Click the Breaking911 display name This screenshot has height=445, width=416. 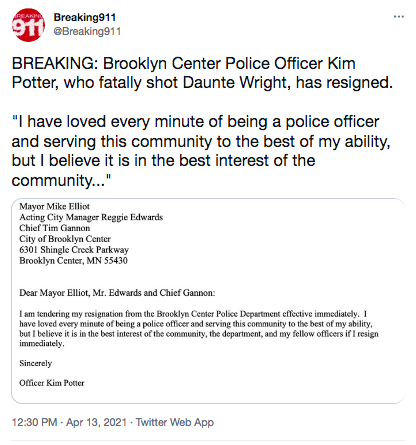[x=85, y=17]
